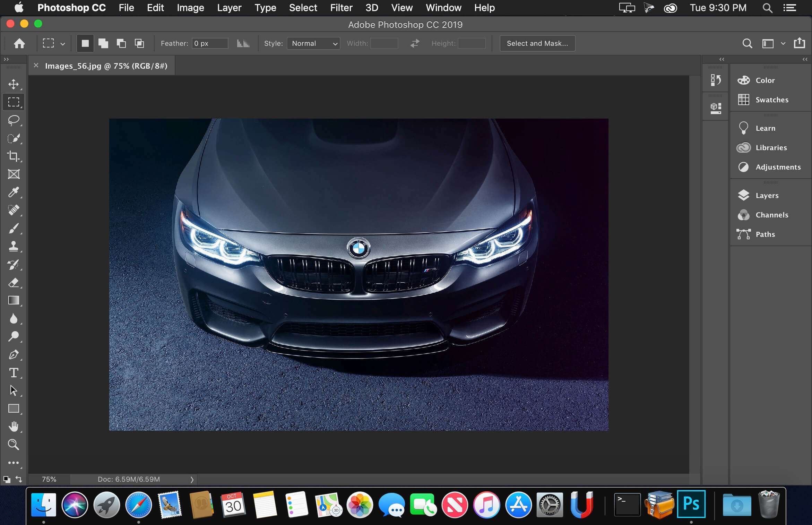The image size is (812, 525).
Task: Click the Images_56.jpg document tab
Action: (x=106, y=66)
